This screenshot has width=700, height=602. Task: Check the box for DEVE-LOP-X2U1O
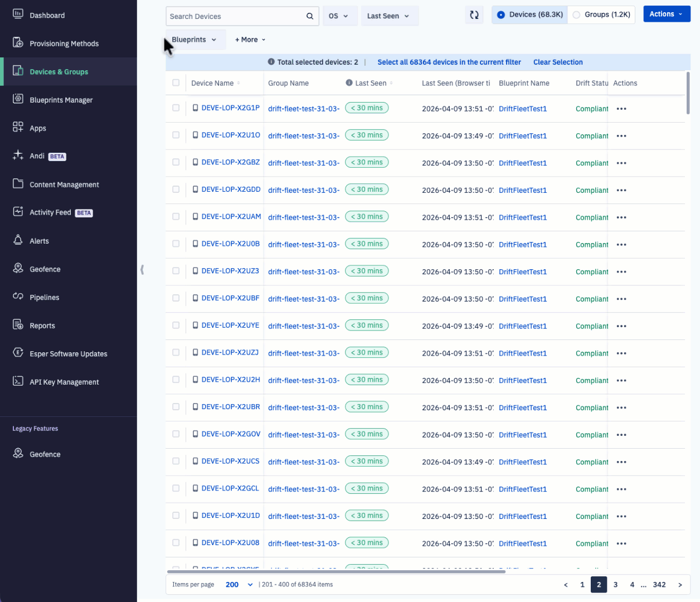click(176, 135)
